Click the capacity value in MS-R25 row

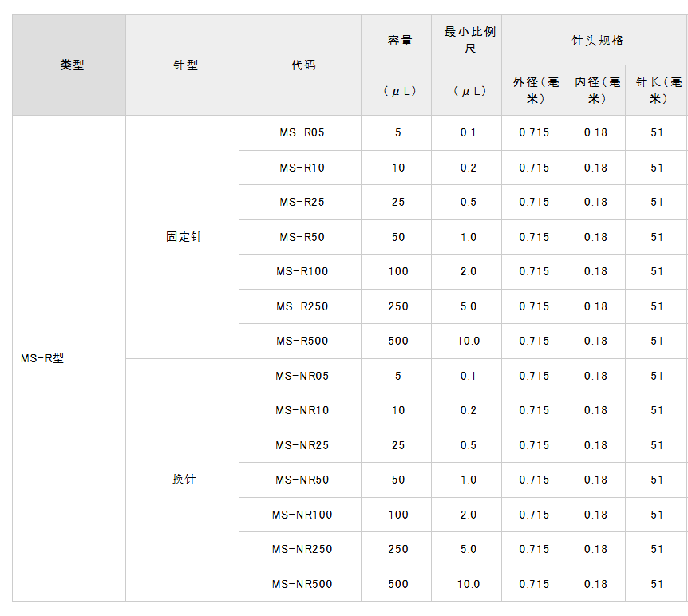coord(398,203)
